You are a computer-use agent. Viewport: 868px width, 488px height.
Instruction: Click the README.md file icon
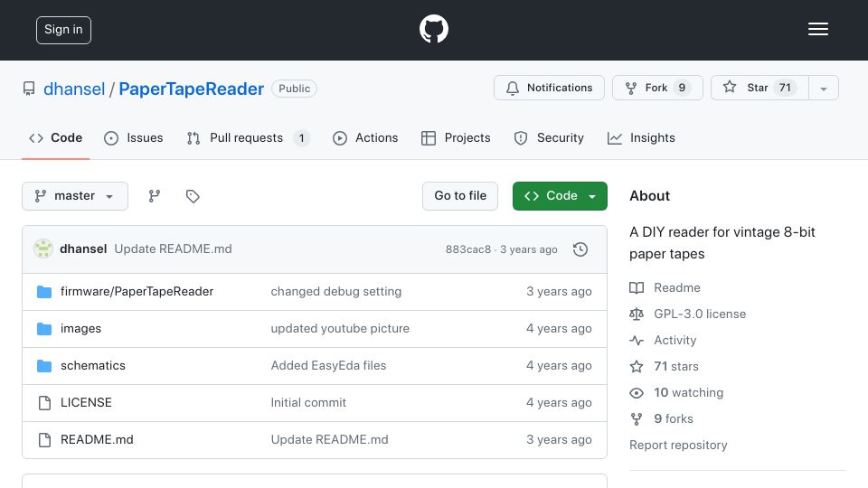(44, 440)
